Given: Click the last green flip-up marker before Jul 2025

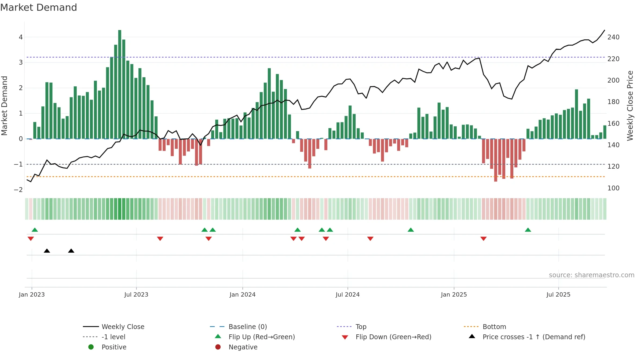Looking at the screenshot, I should coord(528,230).
